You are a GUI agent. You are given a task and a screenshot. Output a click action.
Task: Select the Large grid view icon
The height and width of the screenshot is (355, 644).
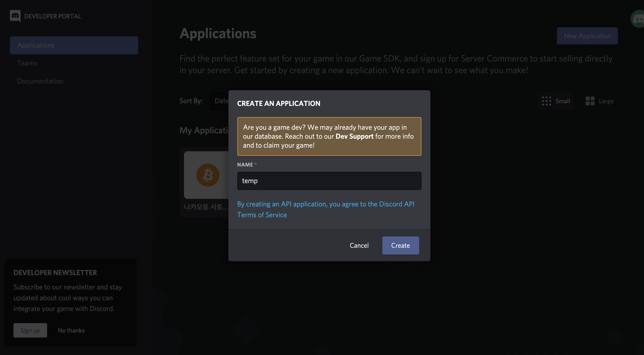pos(590,101)
